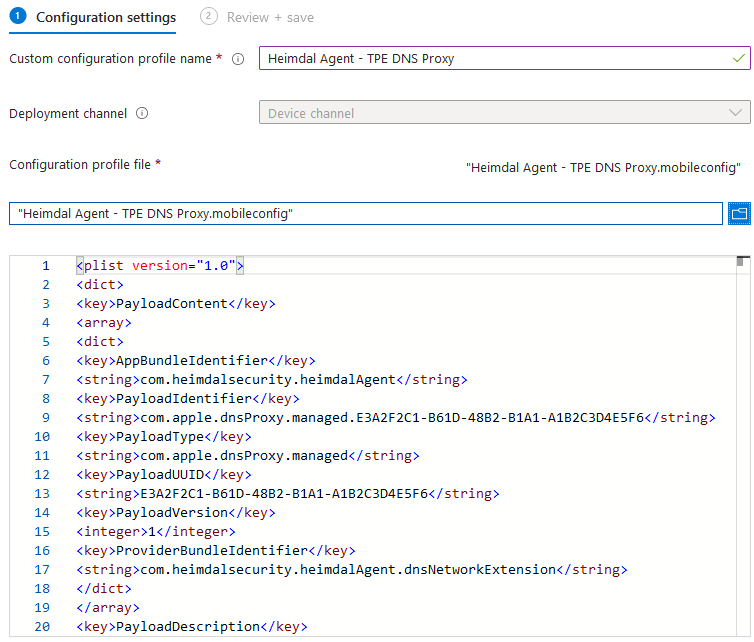Click the dnsNetworkExtension string on line 17

[352, 569]
